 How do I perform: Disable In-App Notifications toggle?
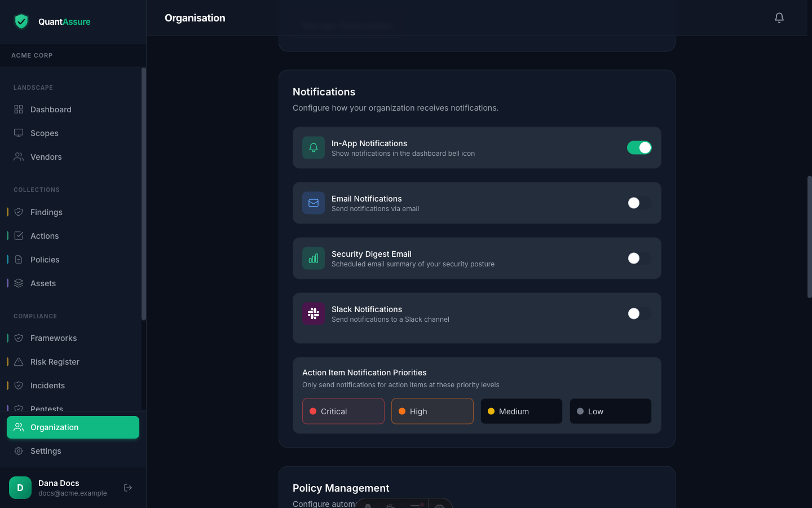point(639,147)
